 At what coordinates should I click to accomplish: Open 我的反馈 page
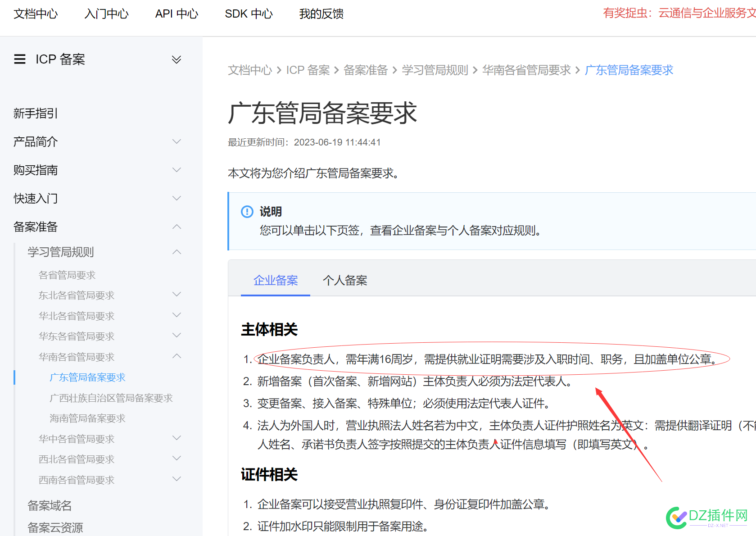[321, 14]
